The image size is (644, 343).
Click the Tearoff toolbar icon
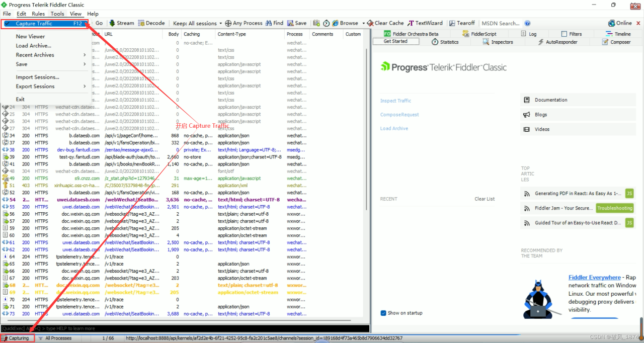tap(452, 23)
